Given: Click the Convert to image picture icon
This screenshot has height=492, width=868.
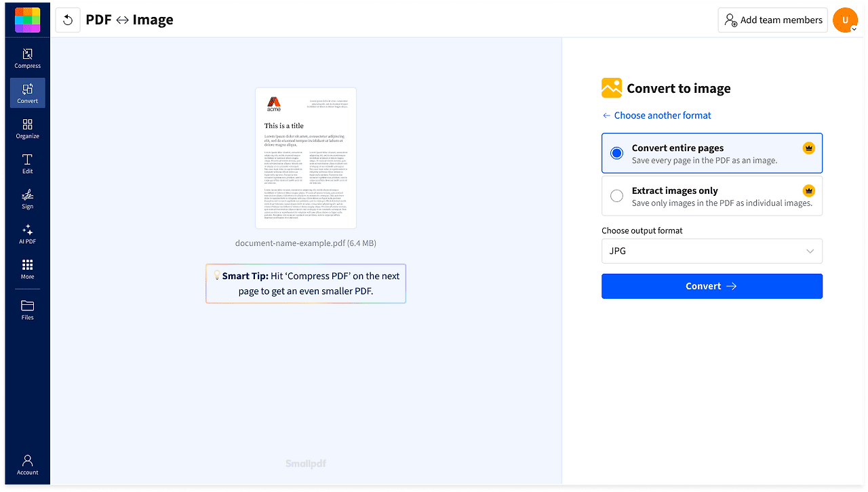Looking at the screenshot, I should click(x=612, y=88).
